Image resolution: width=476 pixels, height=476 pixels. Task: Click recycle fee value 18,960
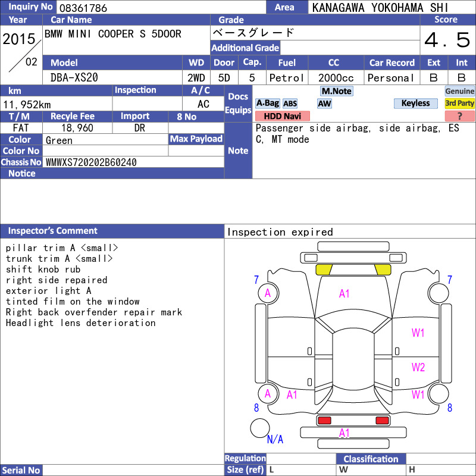77,128
